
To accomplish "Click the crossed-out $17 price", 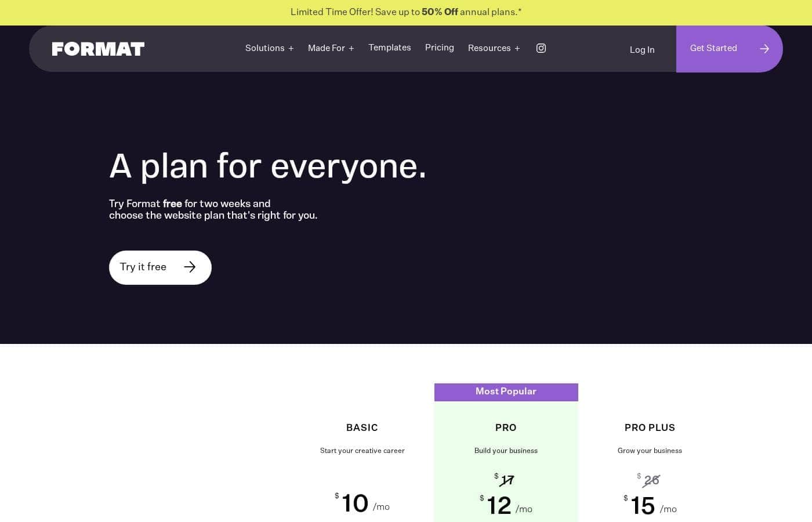I will pyautogui.click(x=505, y=480).
